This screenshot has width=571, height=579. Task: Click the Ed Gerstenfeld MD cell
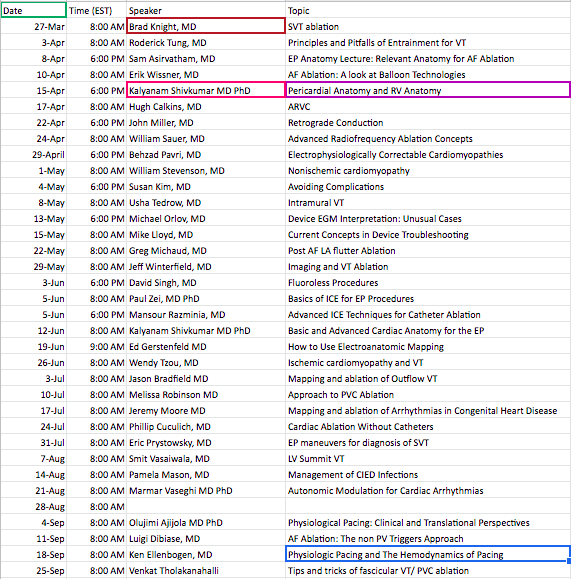(x=206, y=346)
